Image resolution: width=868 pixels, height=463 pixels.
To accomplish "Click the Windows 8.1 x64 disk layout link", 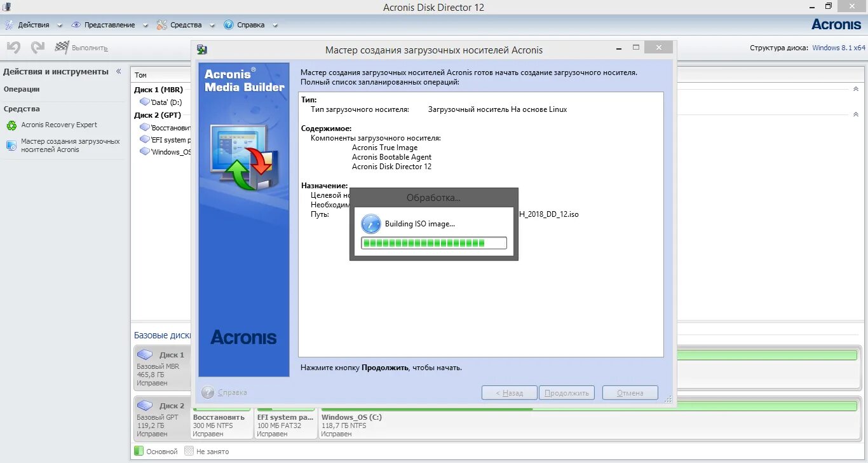I will click(x=839, y=48).
